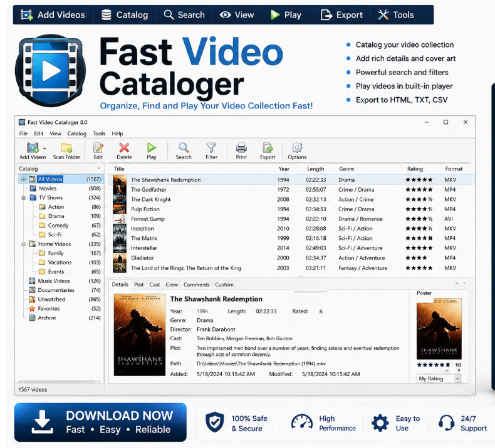This screenshot has width=495, height=448.
Task: Click the Search magnifier toolbar icon
Action: click(x=184, y=147)
